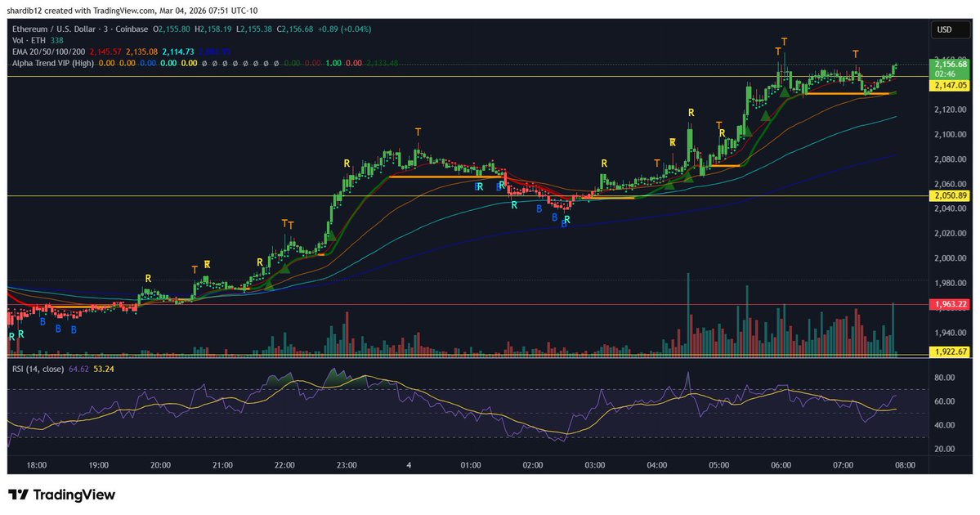Screen dimensions: 980x515
Task: Click the 03:00 time axis label
Action: click(595, 465)
